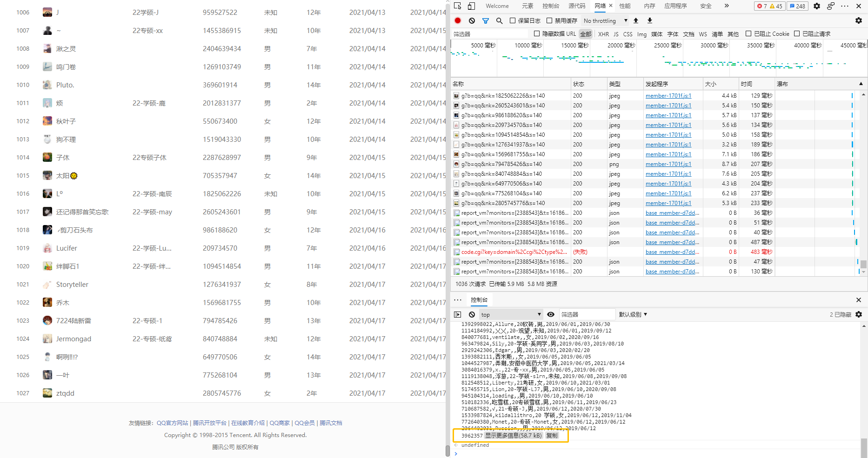Open the Welcome tab
The image size is (868, 458).
497,6
